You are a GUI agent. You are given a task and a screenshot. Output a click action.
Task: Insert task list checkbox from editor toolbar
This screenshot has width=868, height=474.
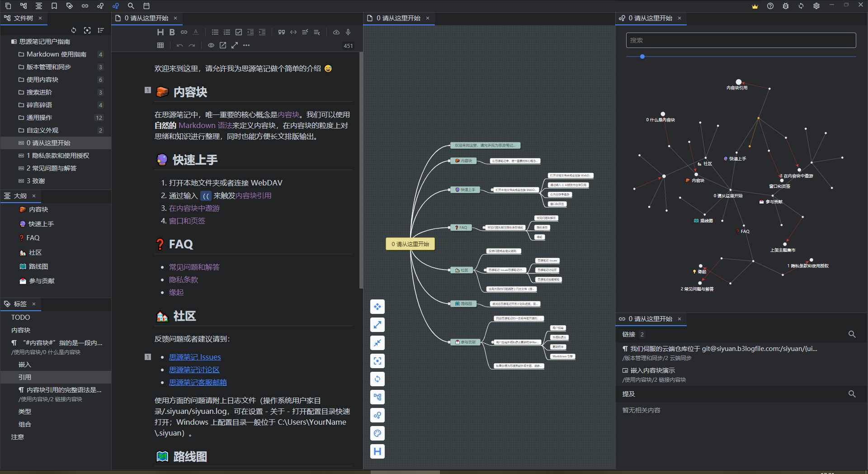pyautogui.click(x=239, y=32)
